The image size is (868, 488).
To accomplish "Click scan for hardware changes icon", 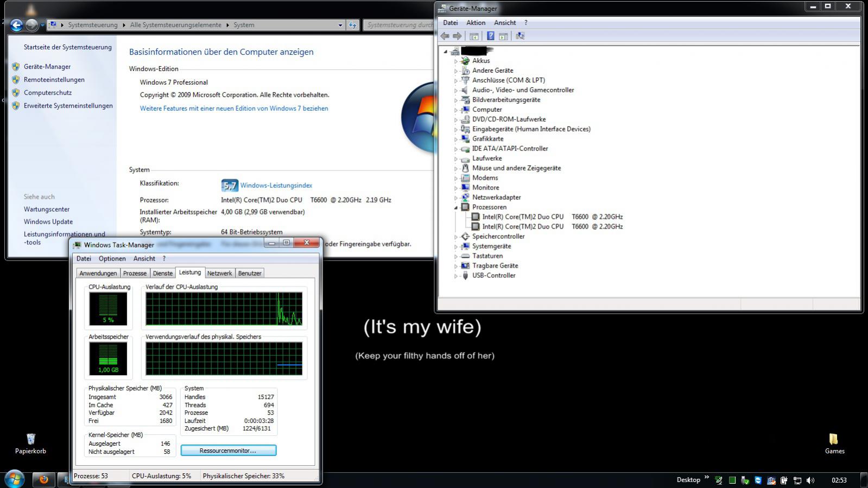I will 520,36.
